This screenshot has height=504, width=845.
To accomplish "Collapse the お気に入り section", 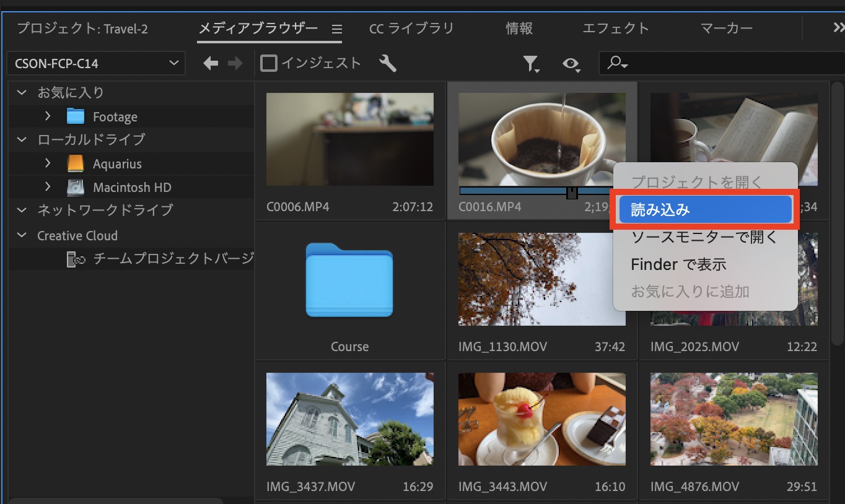I will click(22, 93).
